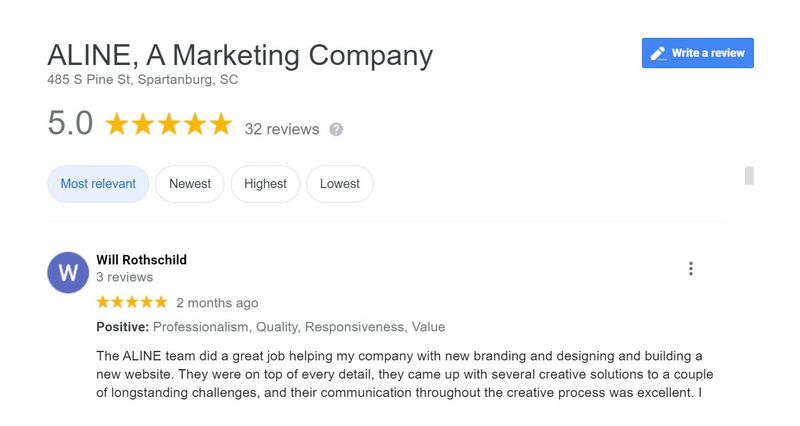Click the 32 reviews count
The height and width of the screenshot is (426, 800).
pyautogui.click(x=282, y=129)
